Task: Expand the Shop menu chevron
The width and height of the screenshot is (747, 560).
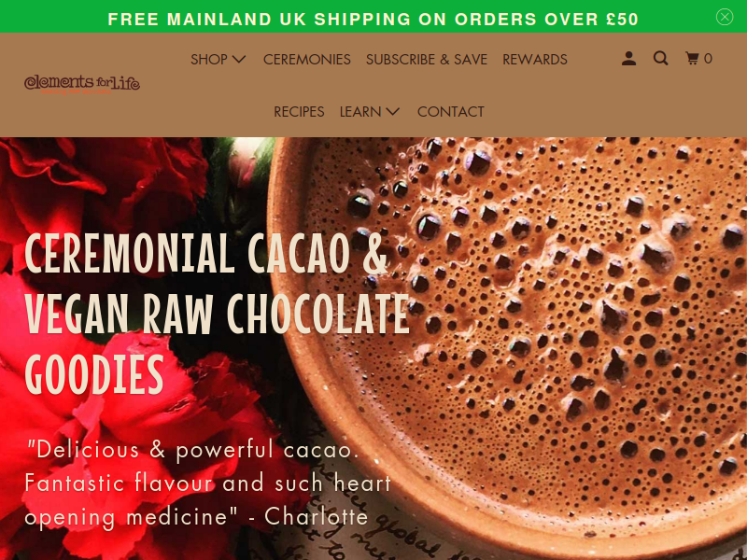Action: [239, 59]
